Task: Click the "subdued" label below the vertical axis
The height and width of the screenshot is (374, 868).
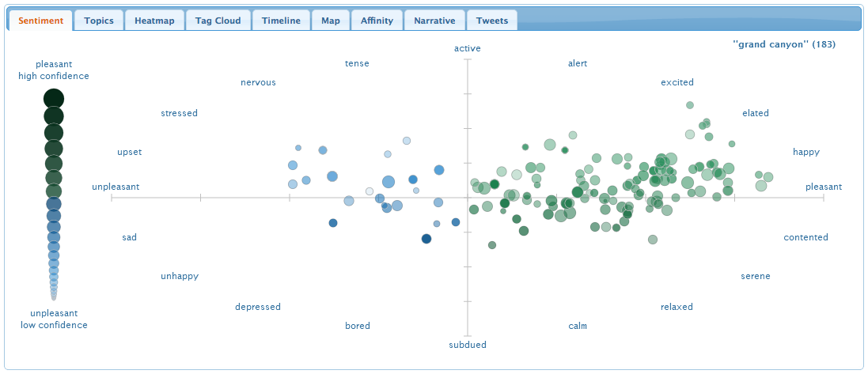Action: coord(468,345)
